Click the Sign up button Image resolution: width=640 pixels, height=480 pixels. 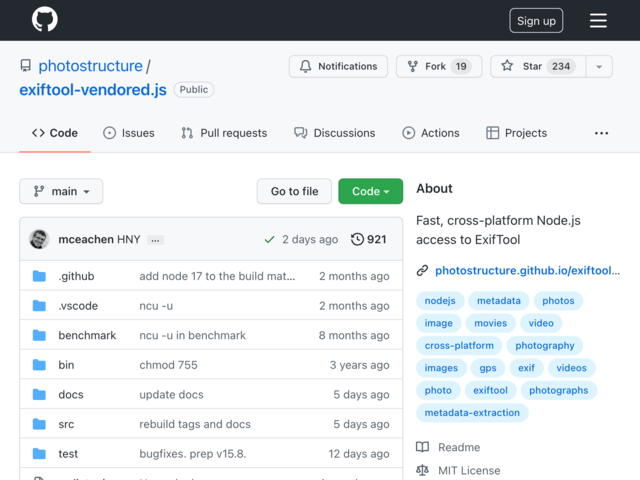coord(536,20)
